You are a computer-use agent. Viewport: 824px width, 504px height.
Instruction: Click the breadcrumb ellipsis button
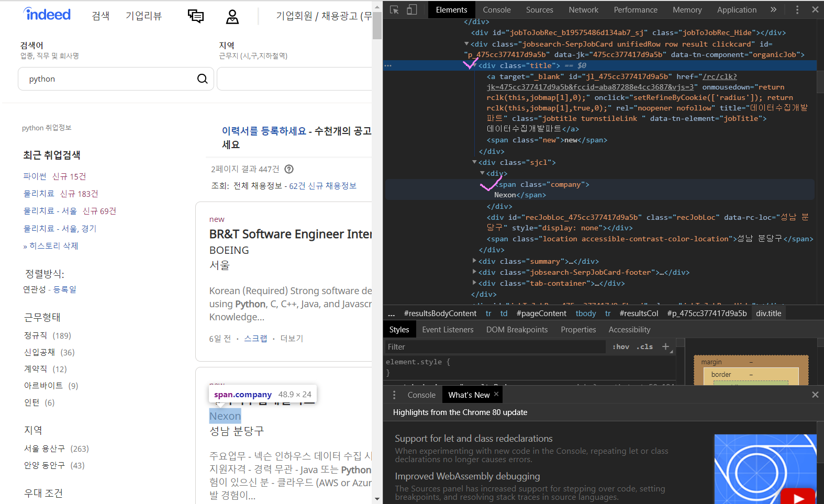point(392,313)
